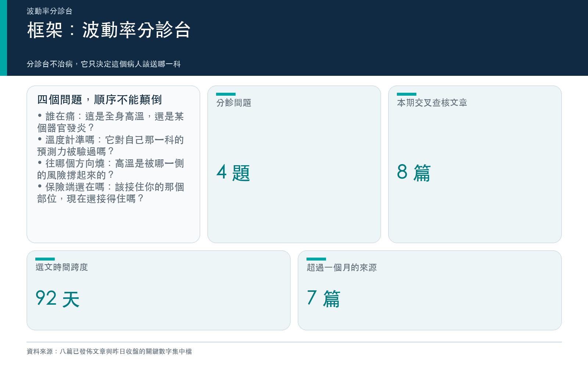588x368 pixels.
Task: Click the footer source note 資料來源
Action: click(x=109, y=351)
